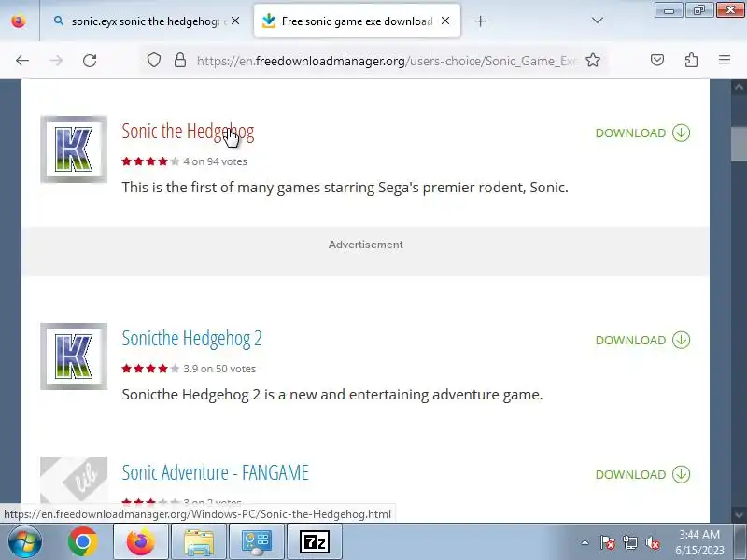Image resolution: width=747 pixels, height=560 pixels.
Task: Click the Sonic Adventure FANGAME gray thumbnail
Action: pyautogui.click(x=74, y=480)
